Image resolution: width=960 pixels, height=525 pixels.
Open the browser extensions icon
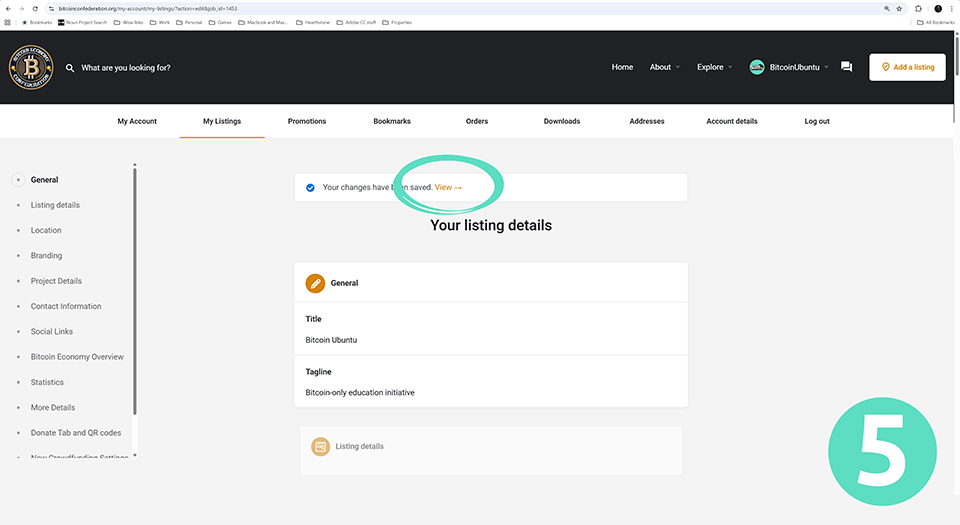coord(918,8)
